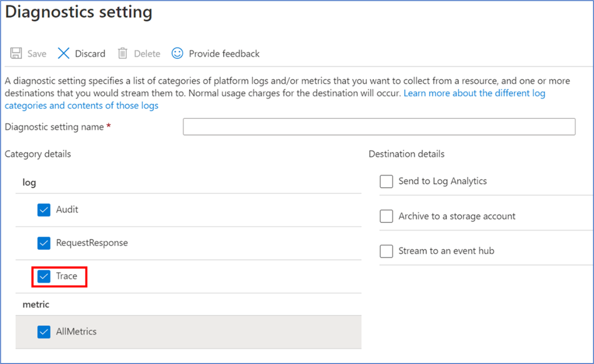This screenshot has width=594, height=364.
Task: Click the blue X Discard icon
Action: 64,53
